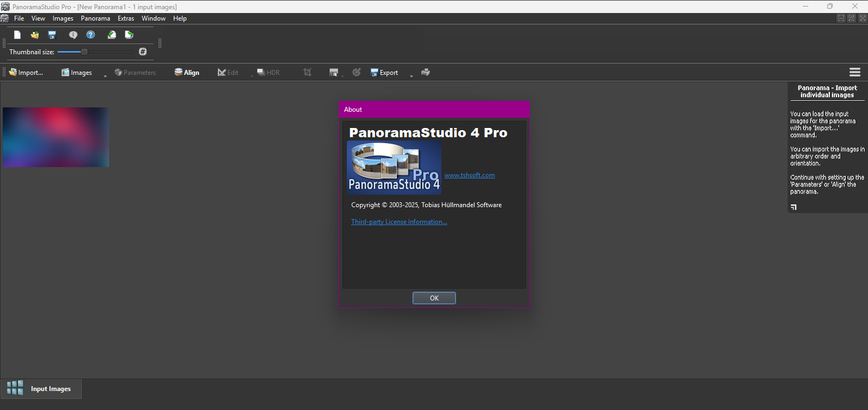This screenshot has width=868, height=410.
Task: Close the inner document window
Action: pyautogui.click(x=863, y=18)
